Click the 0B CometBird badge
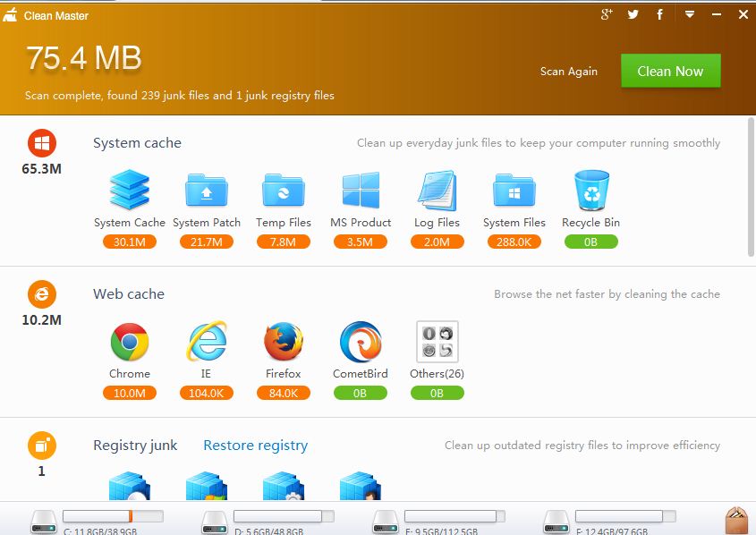Screen dimensions: 756x535 click(361, 394)
